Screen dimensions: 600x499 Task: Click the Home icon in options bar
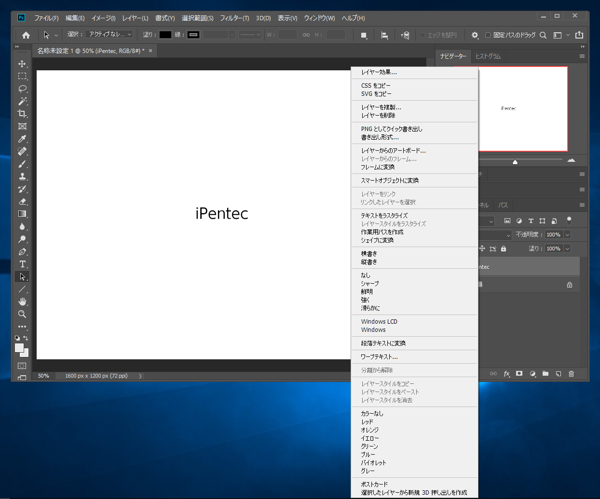click(26, 35)
